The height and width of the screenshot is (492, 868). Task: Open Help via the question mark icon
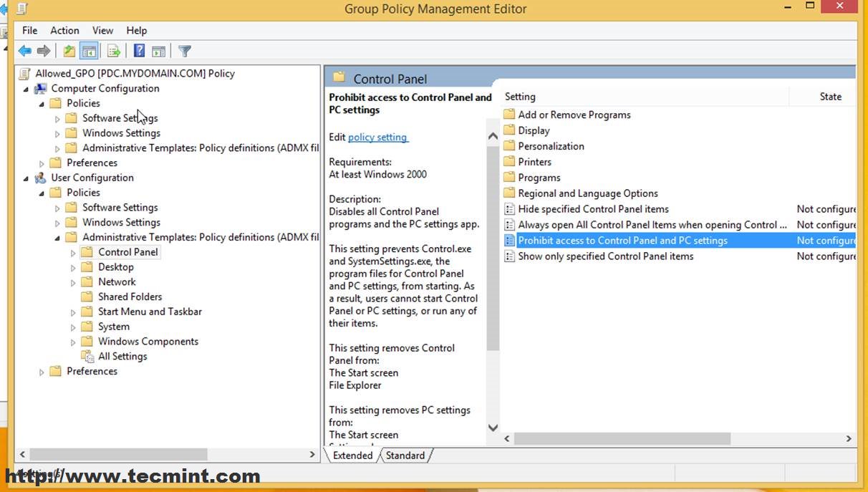pos(140,51)
